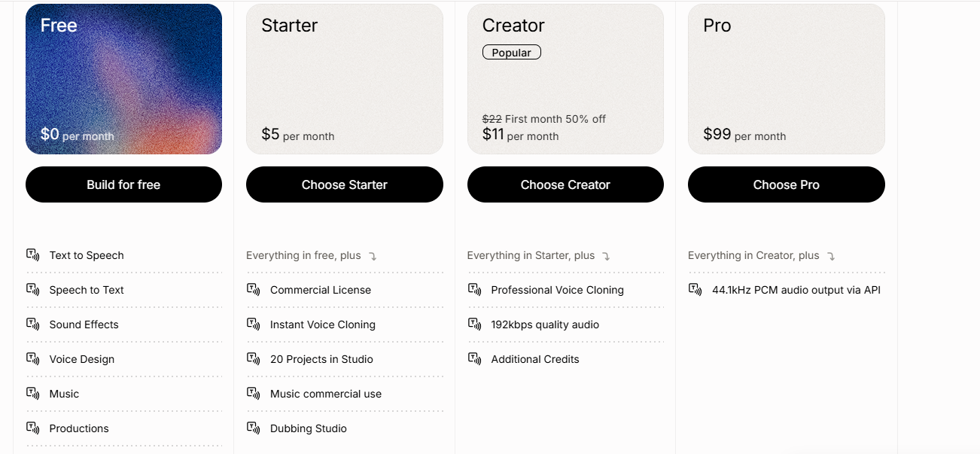Click the Choose Pro button
The width and height of the screenshot is (980, 454).
coord(786,184)
